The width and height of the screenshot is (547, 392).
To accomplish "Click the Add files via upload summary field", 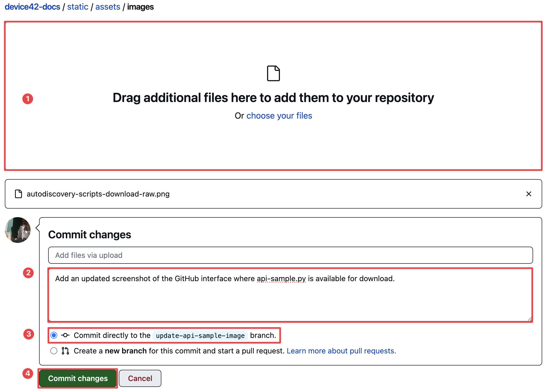I will [290, 255].
